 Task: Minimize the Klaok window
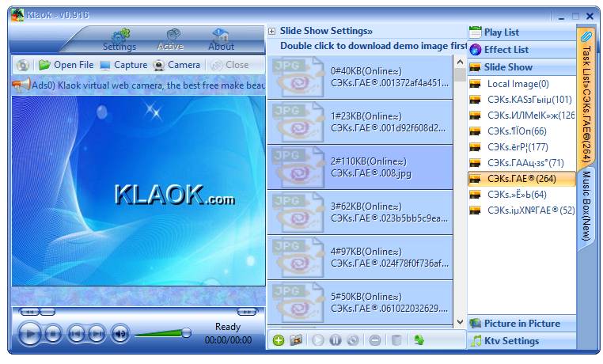tap(562, 17)
